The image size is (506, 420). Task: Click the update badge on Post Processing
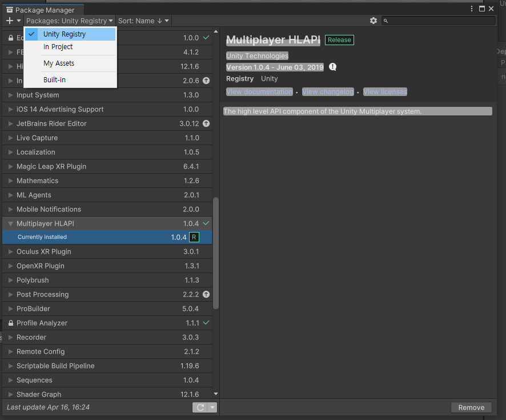pos(206,294)
